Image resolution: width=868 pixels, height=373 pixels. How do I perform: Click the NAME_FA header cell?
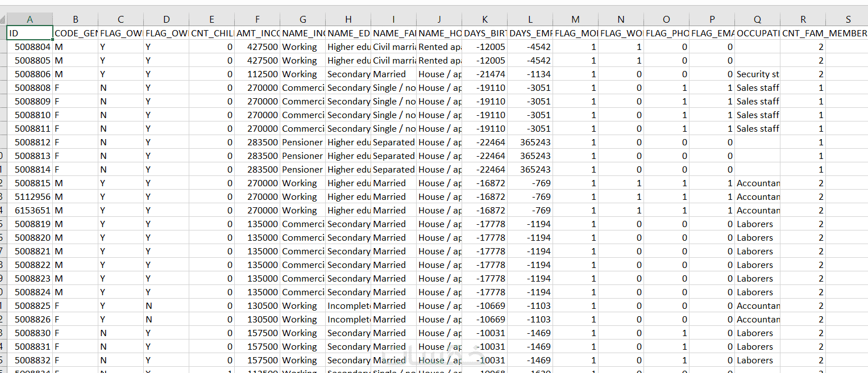(394, 33)
